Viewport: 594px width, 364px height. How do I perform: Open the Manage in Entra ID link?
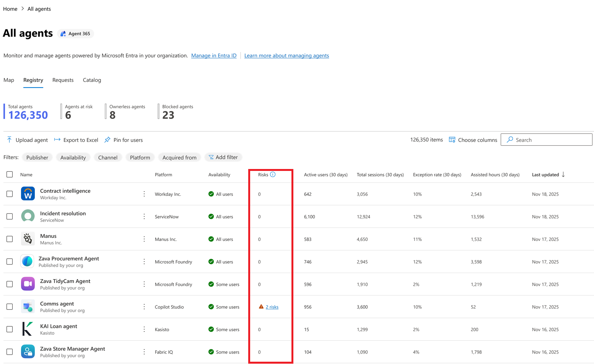pyautogui.click(x=214, y=55)
